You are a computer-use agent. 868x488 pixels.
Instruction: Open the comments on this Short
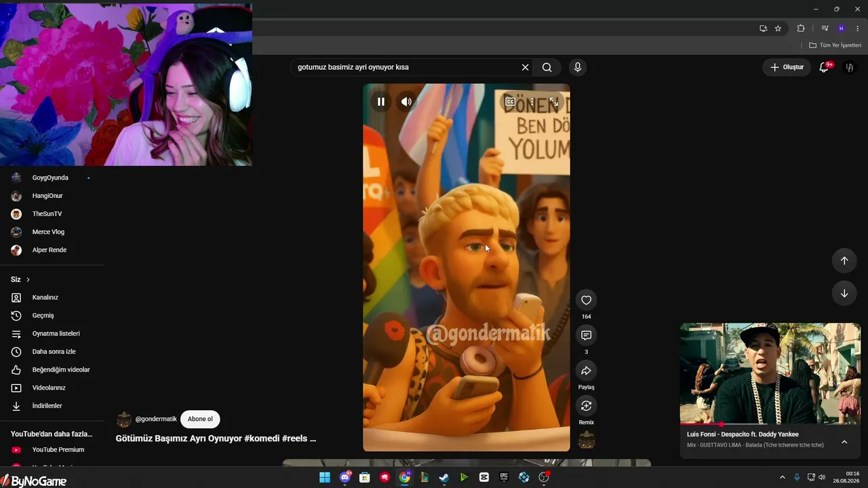tap(587, 335)
